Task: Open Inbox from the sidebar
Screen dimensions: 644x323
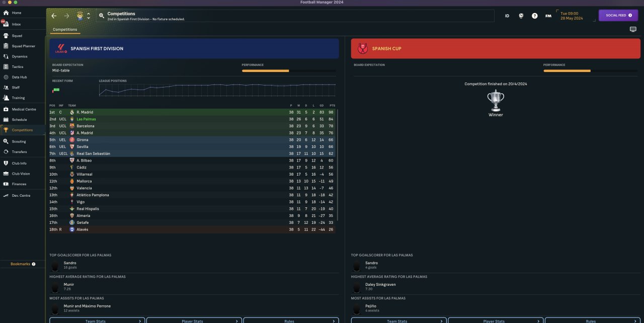Action: point(16,24)
